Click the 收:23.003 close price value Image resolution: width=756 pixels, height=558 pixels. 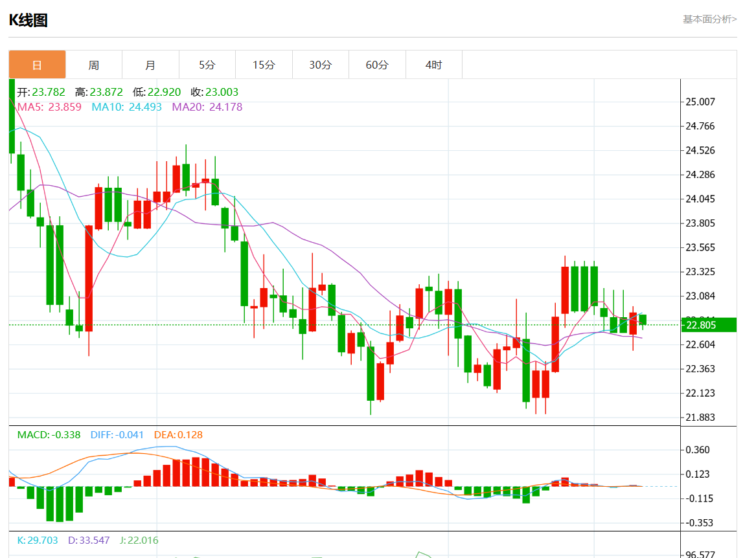click(x=214, y=92)
